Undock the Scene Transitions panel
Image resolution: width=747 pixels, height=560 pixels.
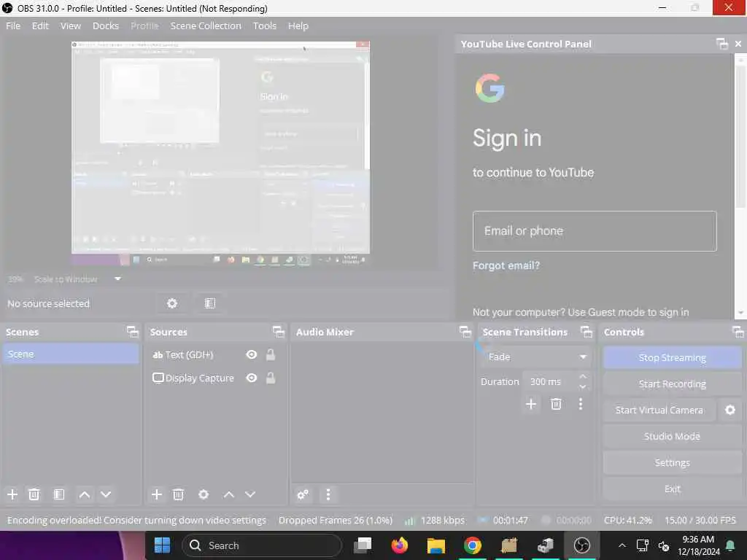pyautogui.click(x=587, y=332)
